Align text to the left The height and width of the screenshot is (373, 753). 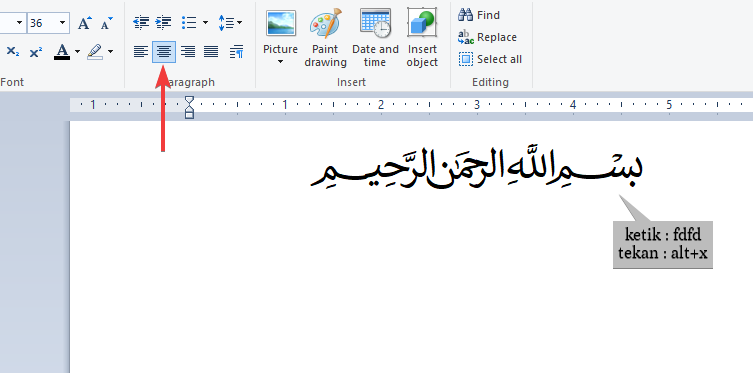click(x=141, y=51)
